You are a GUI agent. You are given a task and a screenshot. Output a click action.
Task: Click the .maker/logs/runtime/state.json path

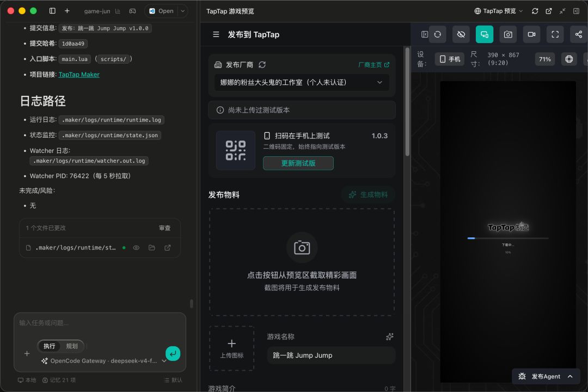point(110,136)
